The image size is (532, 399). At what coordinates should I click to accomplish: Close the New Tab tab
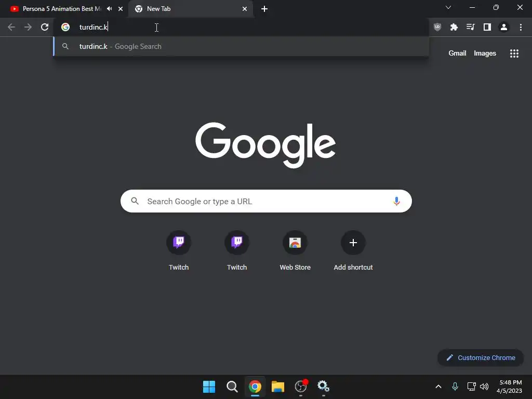[245, 9]
